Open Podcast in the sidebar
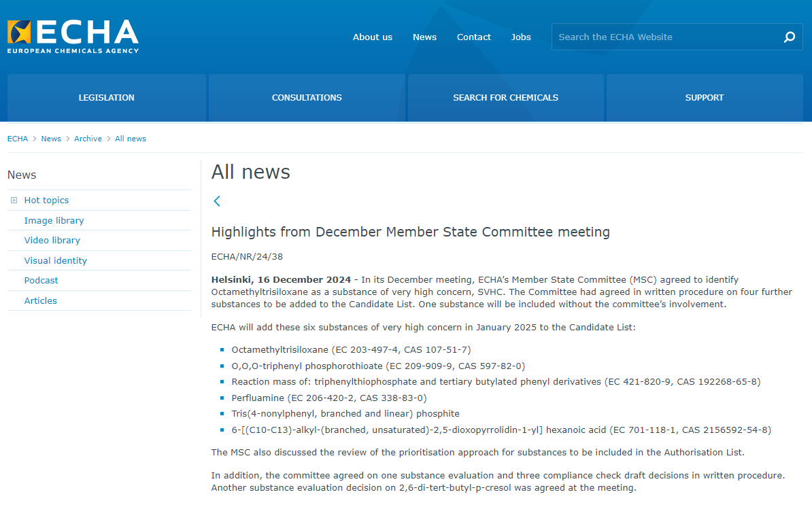Viewport: 812px width, 505px height. [41, 281]
